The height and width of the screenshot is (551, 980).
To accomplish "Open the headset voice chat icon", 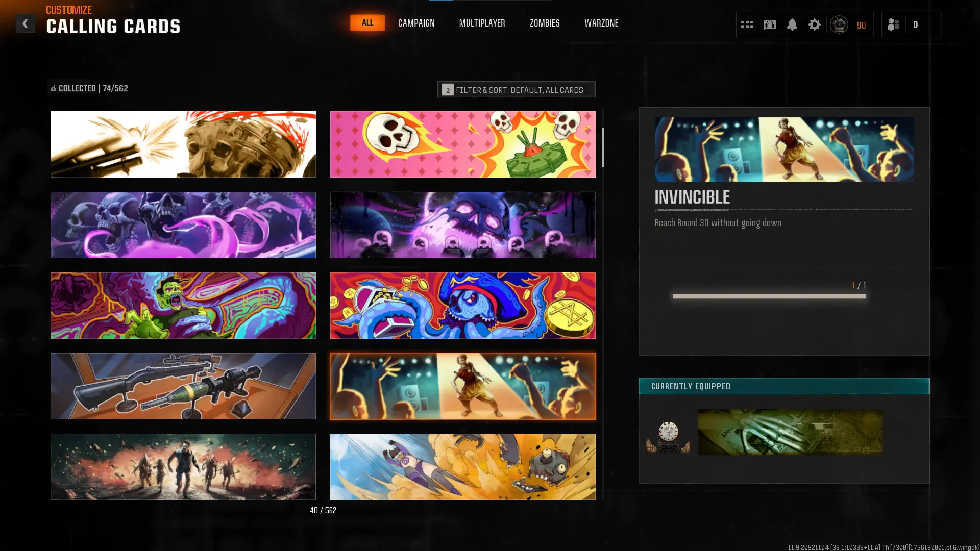I will click(769, 24).
